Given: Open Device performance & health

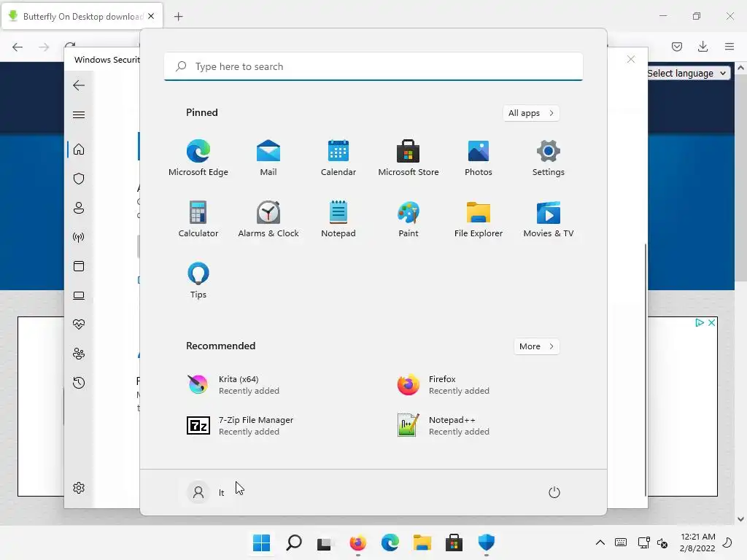Looking at the screenshot, I should (79, 324).
